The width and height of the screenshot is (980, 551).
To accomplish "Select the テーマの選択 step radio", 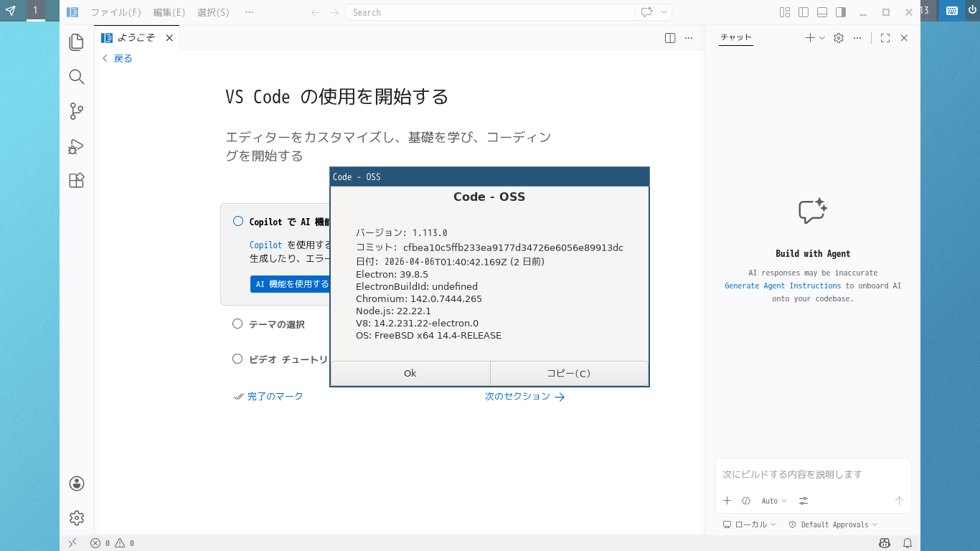I will (x=237, y=324).
